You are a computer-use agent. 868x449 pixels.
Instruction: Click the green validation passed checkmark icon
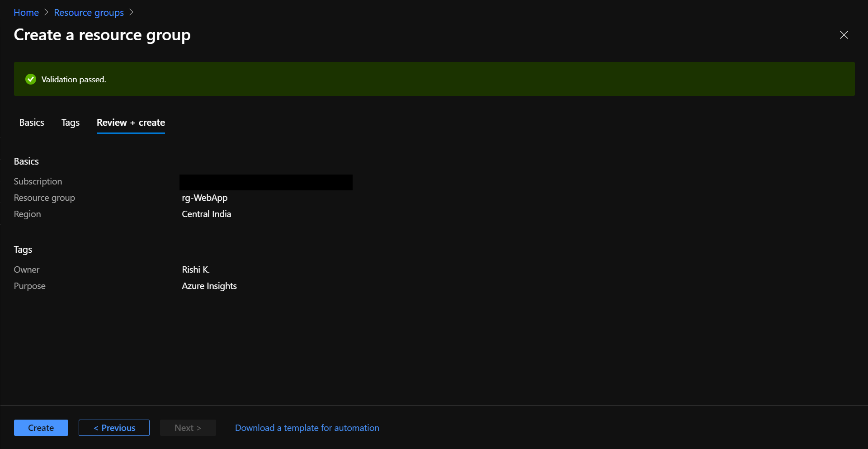click(31, 79)
